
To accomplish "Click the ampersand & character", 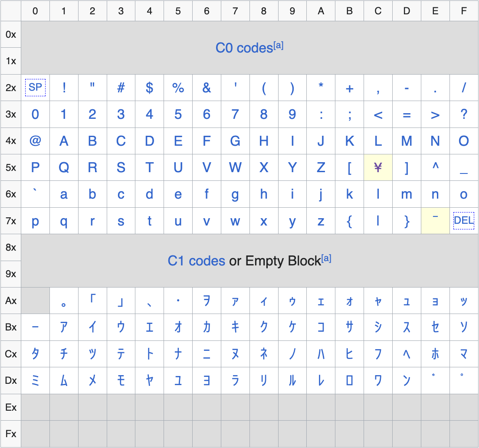I will 207,88.
